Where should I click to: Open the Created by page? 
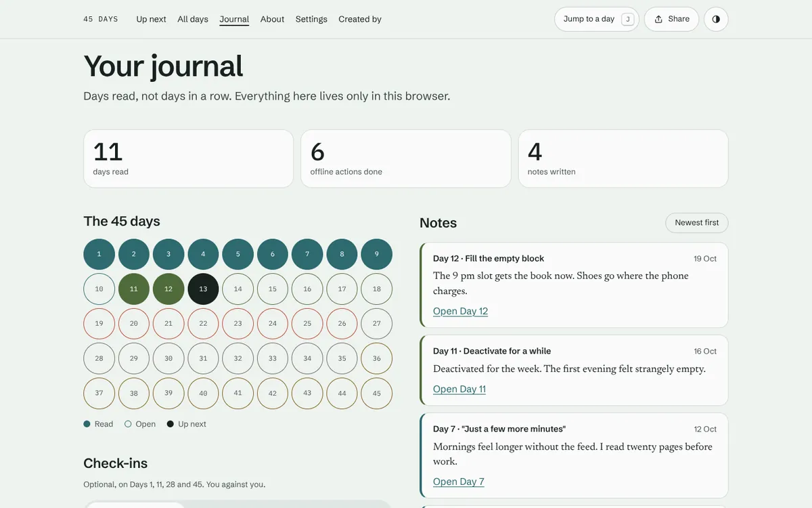360,19
